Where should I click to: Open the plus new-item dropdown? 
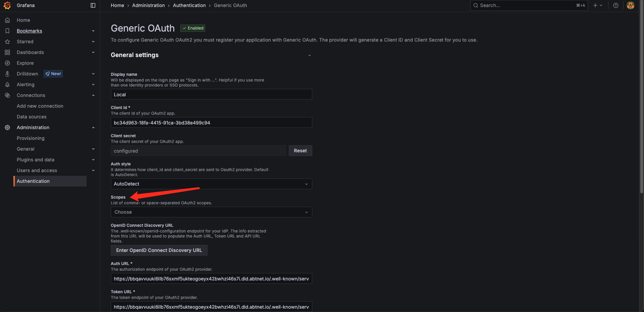click(x=597, y=5)
